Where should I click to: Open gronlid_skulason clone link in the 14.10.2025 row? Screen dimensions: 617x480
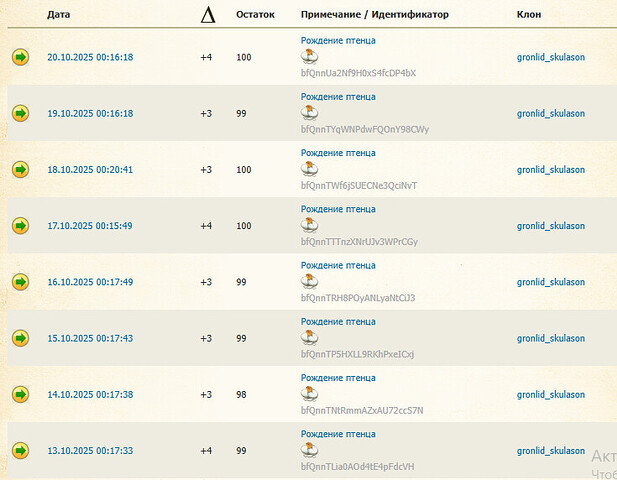[550, 395]
